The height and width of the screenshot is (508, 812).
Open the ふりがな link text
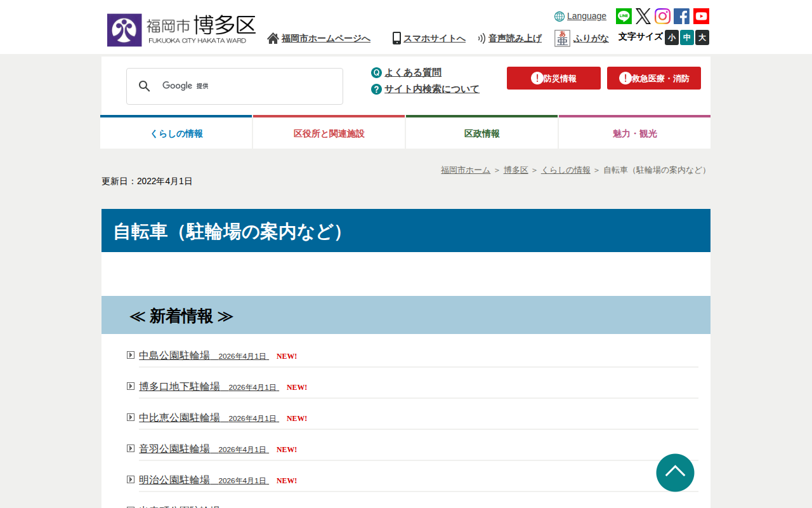[591, 38]
